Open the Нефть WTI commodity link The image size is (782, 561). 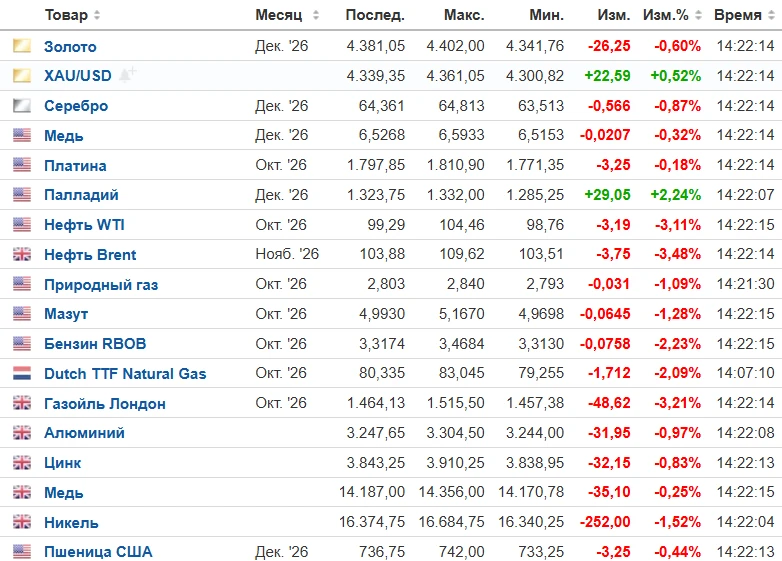(84, 224)
